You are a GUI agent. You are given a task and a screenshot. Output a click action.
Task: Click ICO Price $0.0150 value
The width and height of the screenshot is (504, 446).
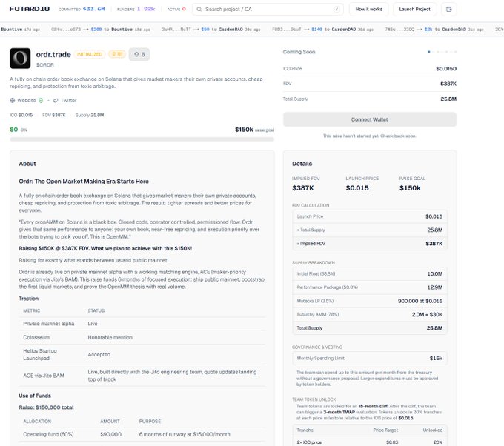tap(446, 68)
